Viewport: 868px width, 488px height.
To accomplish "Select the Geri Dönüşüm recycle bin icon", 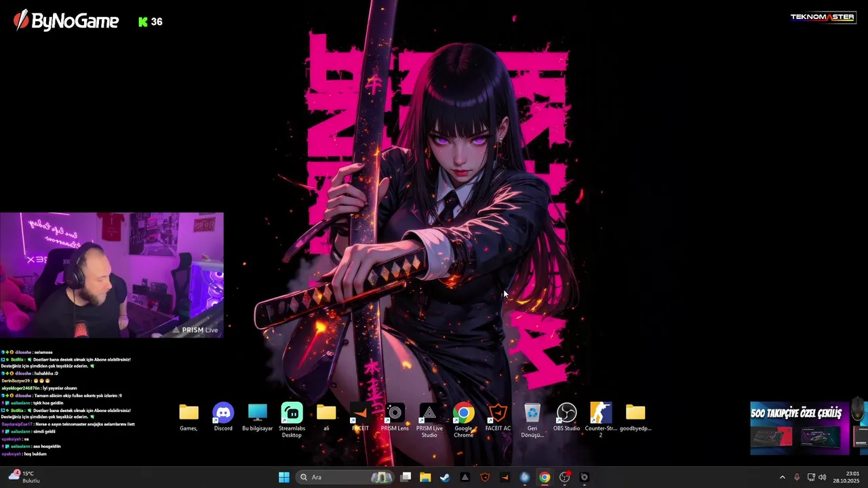I will click(x=532, y=420).
